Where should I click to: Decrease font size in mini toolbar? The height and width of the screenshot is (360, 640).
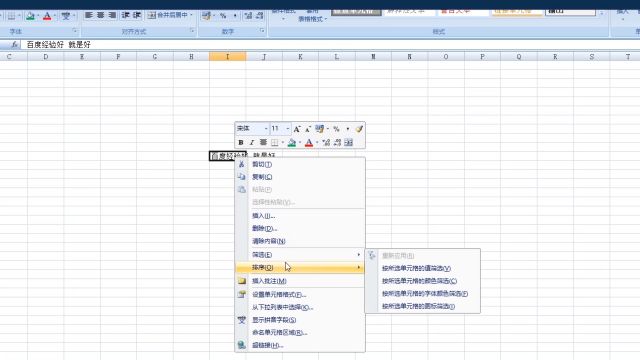(x=308, y=129)
